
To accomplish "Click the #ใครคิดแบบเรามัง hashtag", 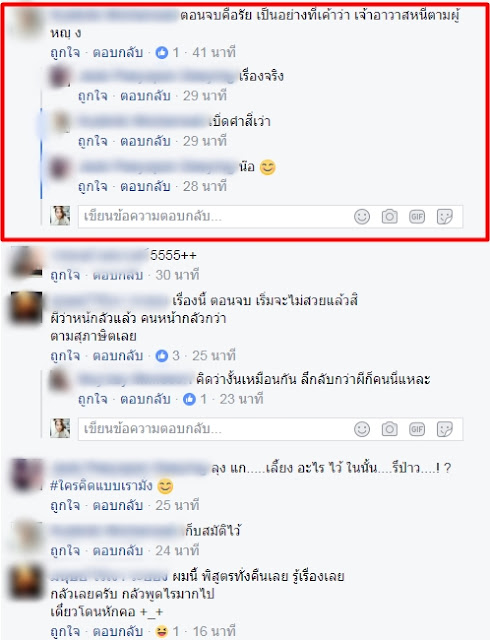I will click(x=101, y=486).
